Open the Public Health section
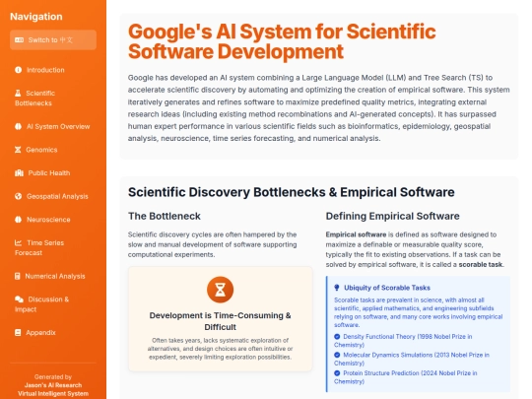532x399 pixels. 53,173
